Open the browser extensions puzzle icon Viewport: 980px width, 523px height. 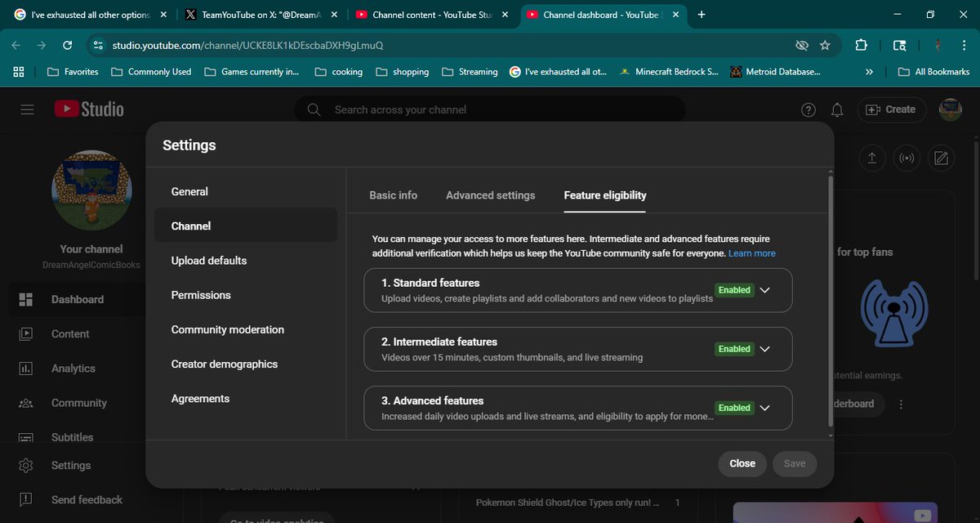pyautogui.click(x=861, y=45)
